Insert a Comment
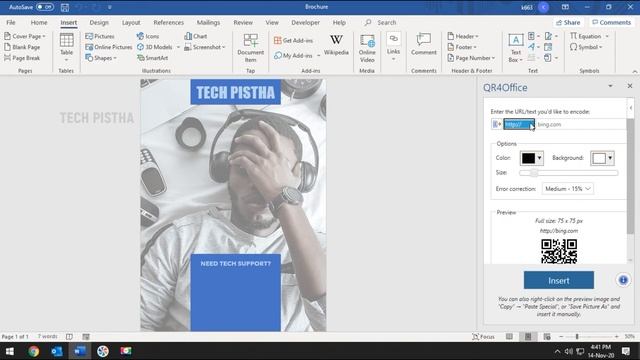Viewport: 640px width, 360px height. 424,44
